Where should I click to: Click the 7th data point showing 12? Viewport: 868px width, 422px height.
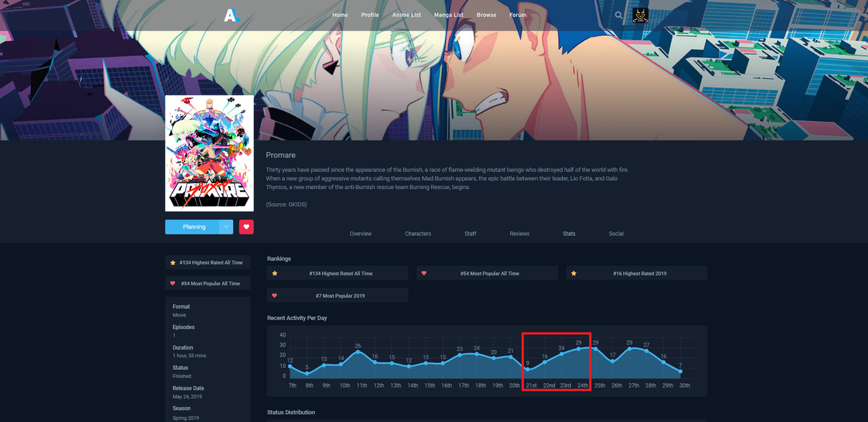pos(290,366)
